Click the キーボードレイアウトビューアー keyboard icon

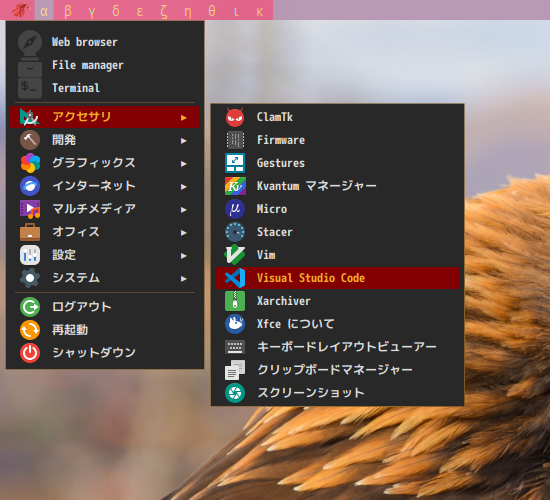pos(235,347)
